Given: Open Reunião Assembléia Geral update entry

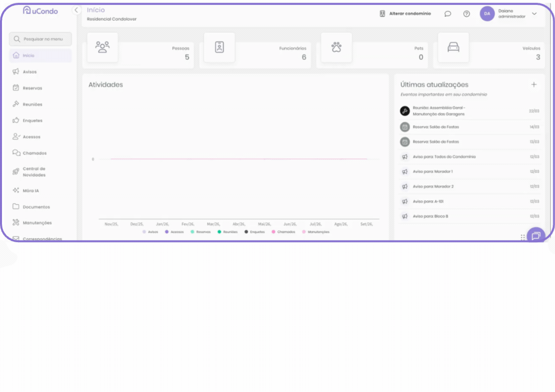Looking at the screenshot, I should point(470,111).
